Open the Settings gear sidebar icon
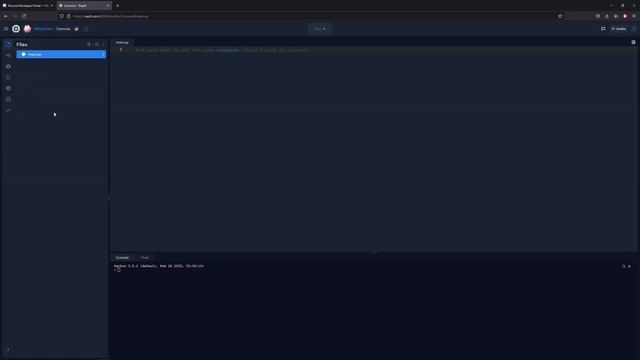The width and height of the screenshot is (640, 360). point(8,88)
